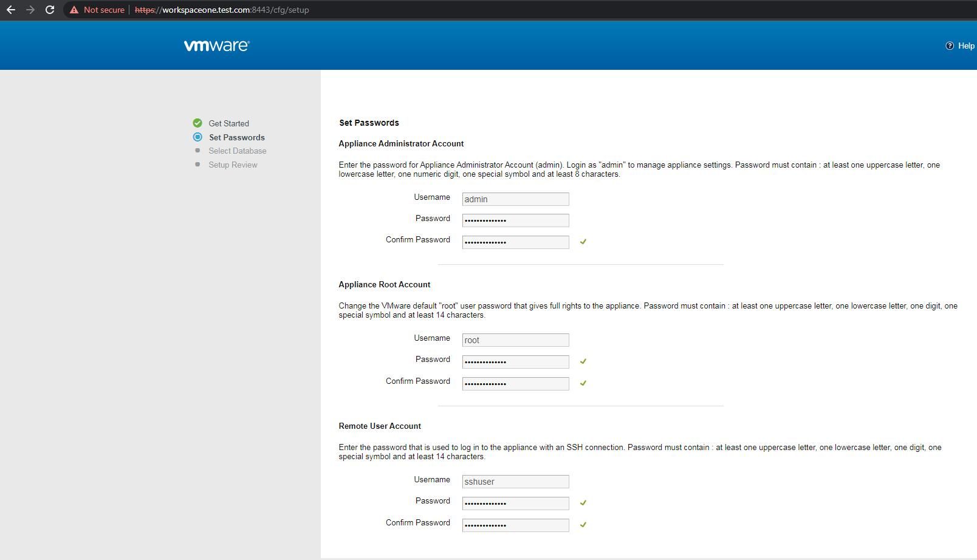Click the Set Passwords current step circle
This screenshot has width=977, height=560.
(x=197, y=137)
